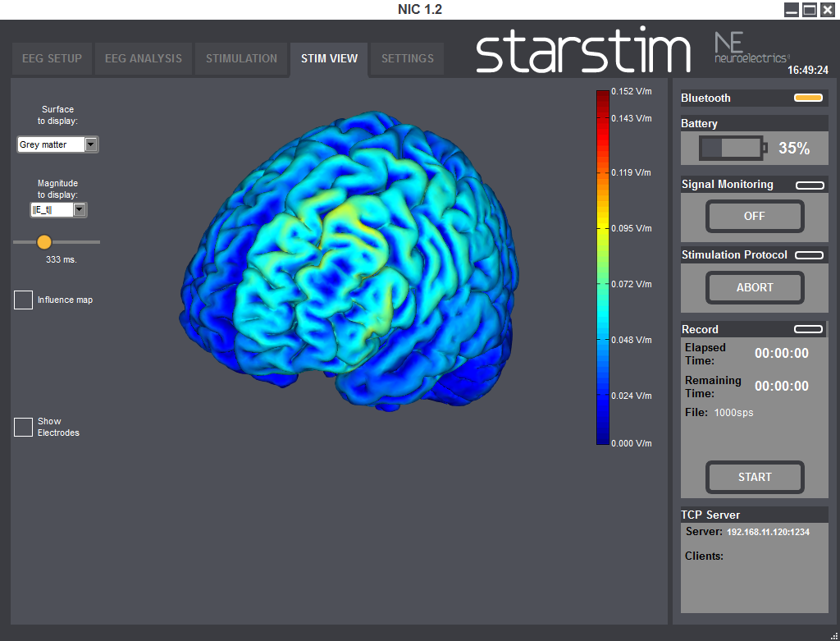
Task: Click the 333 ms. slider value
Action: tap(61, 259)
